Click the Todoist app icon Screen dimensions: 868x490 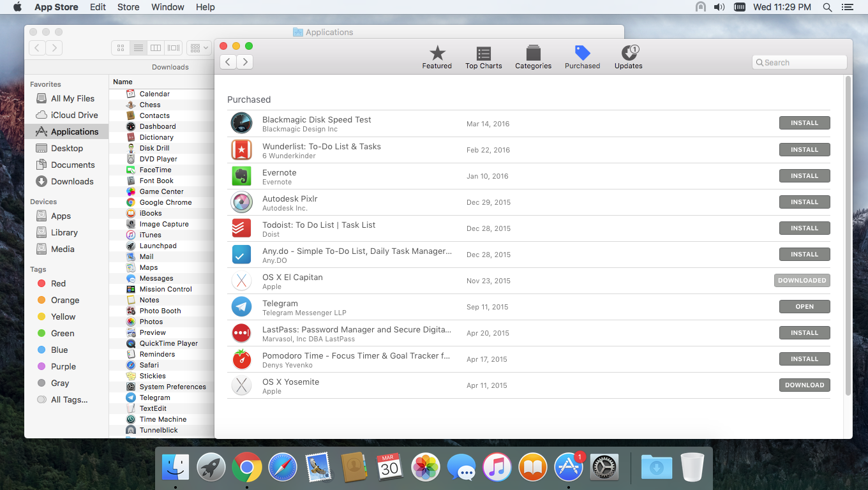(x=241, y=228)
